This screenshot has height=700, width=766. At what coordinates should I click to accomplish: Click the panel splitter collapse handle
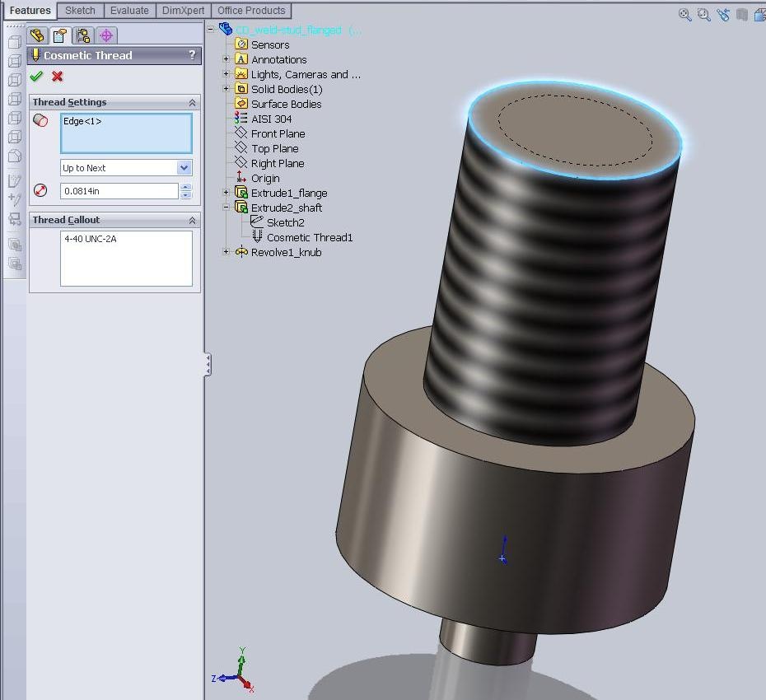pyautogui.click(x=208, y=364)
